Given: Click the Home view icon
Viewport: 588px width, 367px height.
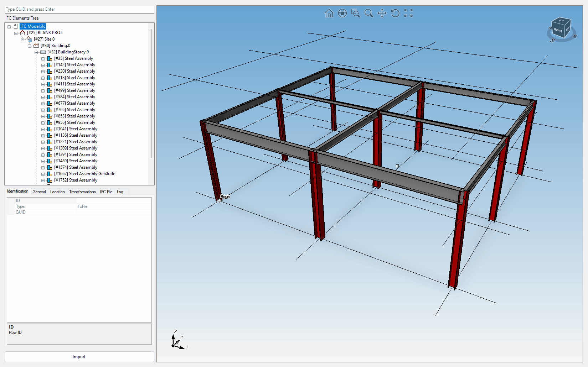Looking at the screenshot, I should [329, 14].
